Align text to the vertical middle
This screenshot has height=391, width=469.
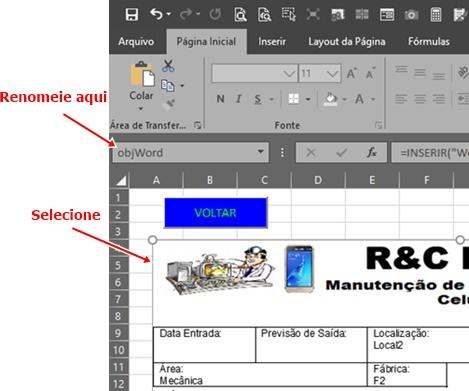pyautogui.click(x=420, y=73)
